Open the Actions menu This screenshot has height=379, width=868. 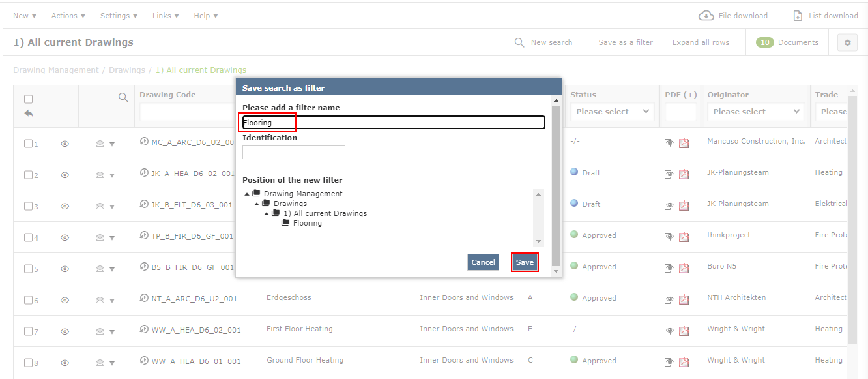tap(68, 16)
